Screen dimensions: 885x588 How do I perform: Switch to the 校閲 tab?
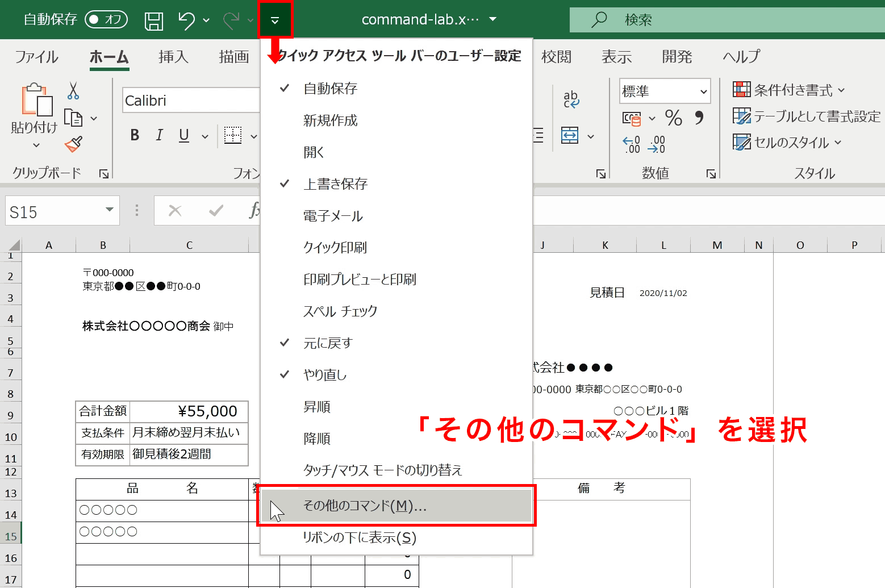pyautogui.click(x=556, y=57)
